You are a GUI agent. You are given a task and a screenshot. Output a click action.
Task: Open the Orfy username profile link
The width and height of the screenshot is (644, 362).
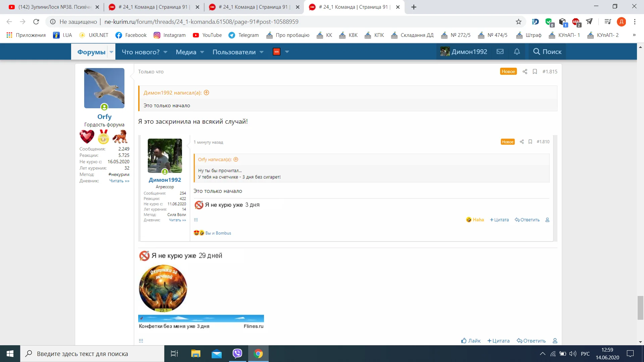pos(104,117)
